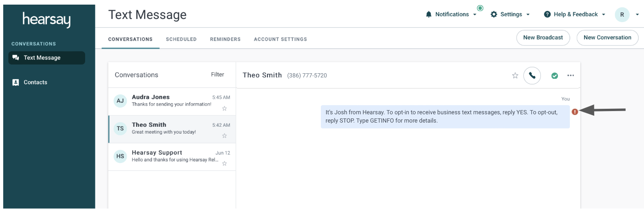Open the Contacts sidebar icon

[x=16, y=82]
